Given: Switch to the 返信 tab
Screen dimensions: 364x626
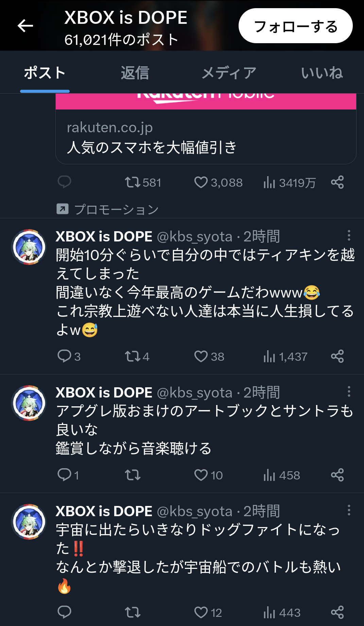Looking at the screenshot, I should tap(135, 73).
